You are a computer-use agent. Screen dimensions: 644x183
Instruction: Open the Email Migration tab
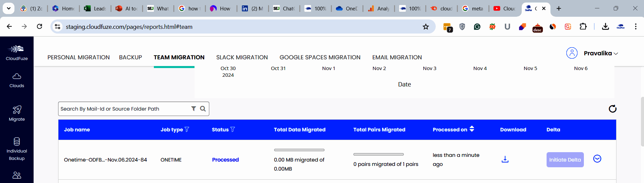coord(397,57)
